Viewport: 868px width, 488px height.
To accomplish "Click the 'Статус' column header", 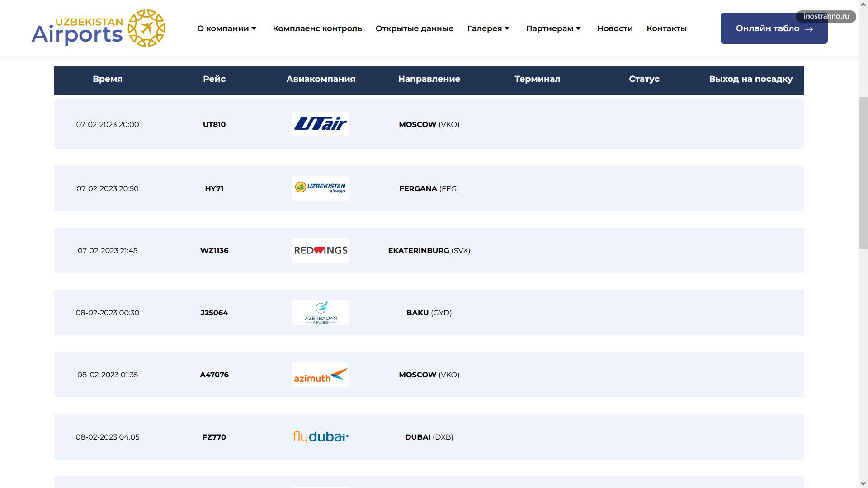I will tap(644, 79).
